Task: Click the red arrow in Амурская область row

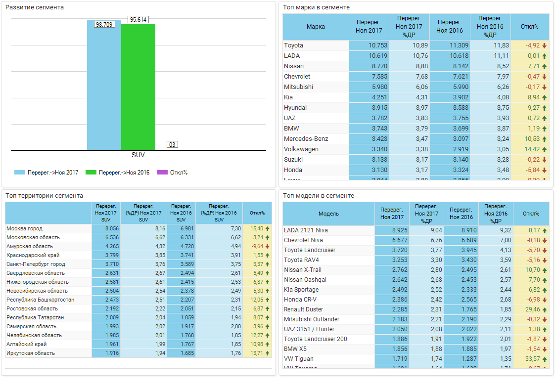Action: [268, 247]
